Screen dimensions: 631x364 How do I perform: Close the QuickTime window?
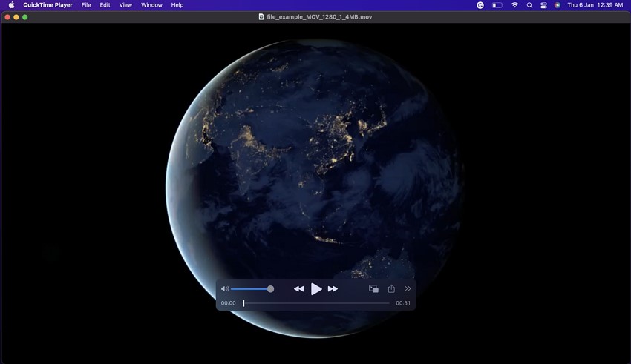7,17
